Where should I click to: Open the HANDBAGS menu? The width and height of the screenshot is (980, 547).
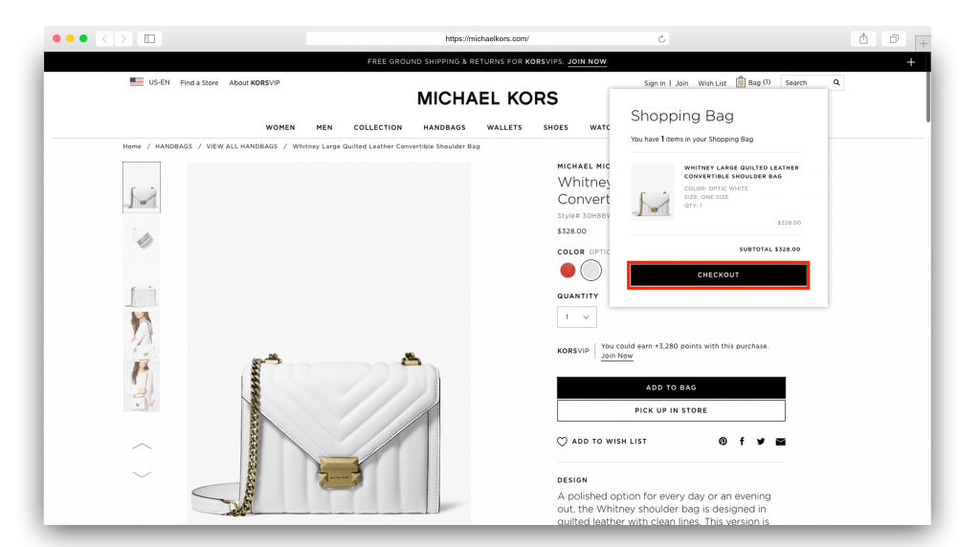pos(444,127)
